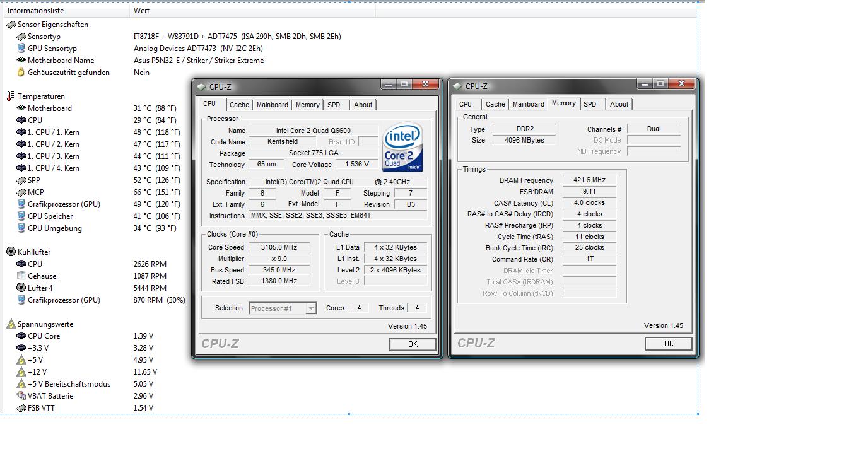The width and height of the screenshot is (868, 473).
Task: Click the Motherboard temperature row icon
Action: [x=21, y=108]
